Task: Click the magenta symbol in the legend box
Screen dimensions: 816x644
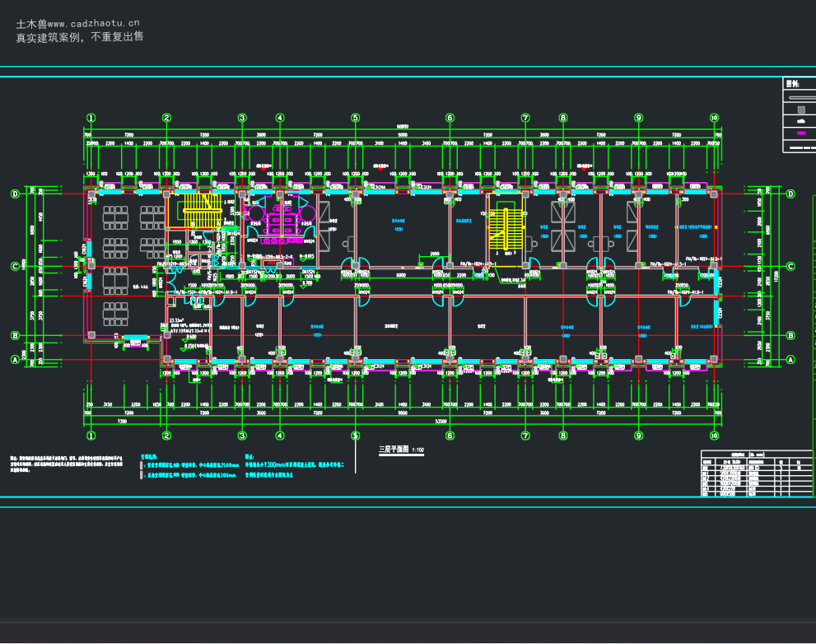Action: click(801, 133)
